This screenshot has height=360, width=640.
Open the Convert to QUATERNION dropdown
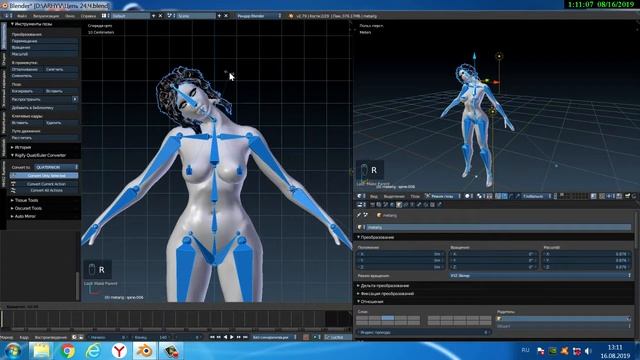(x=56, y=167)
